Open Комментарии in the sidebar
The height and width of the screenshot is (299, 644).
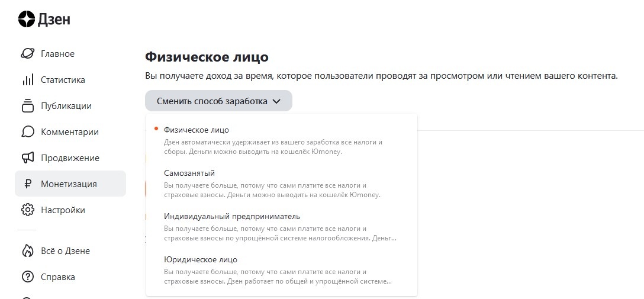[70, 132]
